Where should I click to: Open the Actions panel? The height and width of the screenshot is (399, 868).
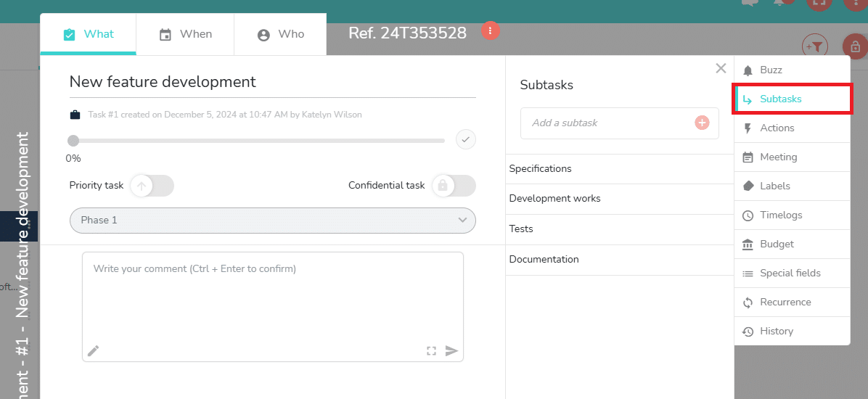coord(793,128)
